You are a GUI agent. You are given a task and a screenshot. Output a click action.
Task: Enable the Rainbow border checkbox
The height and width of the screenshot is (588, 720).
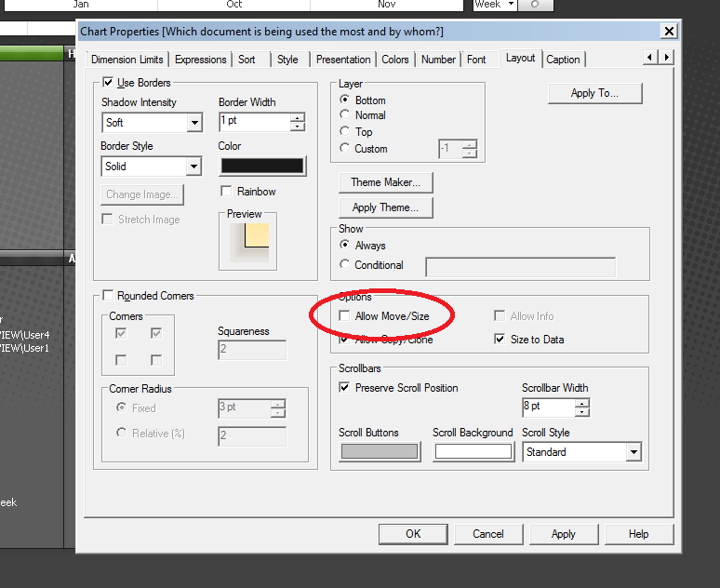(226, 191)
